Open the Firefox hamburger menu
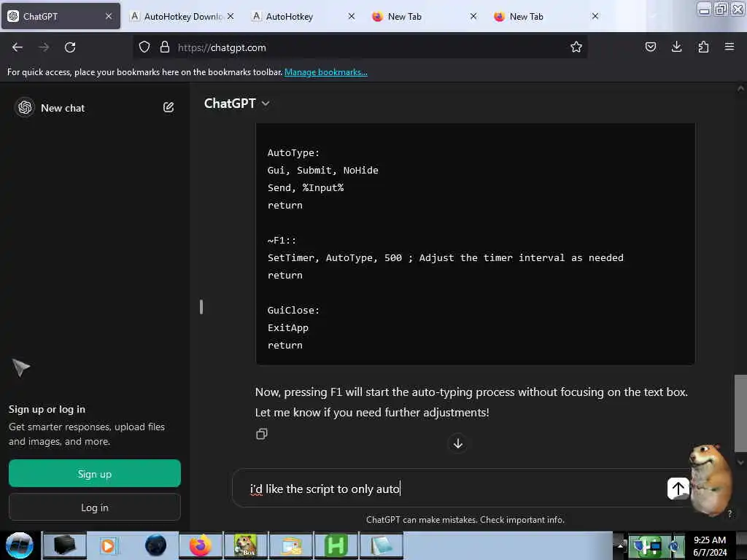Image resolution: width=747 pixels, height=560 pixels. 729,47
